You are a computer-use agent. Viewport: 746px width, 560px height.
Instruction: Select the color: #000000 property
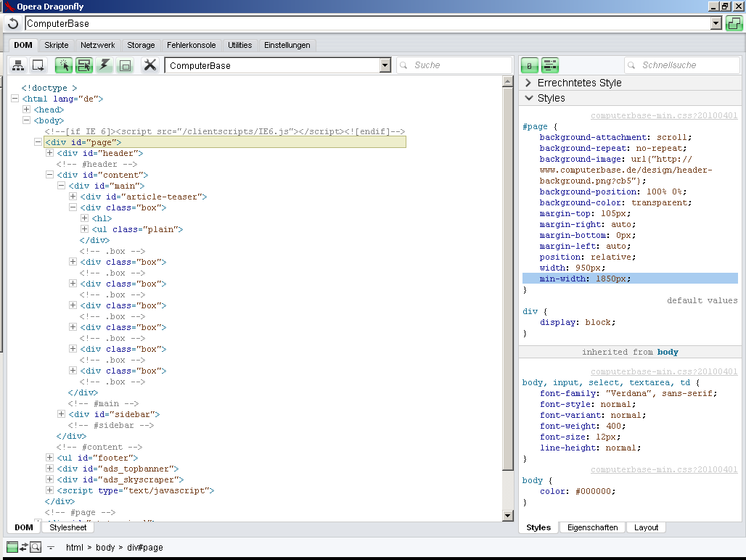(578, 492)
